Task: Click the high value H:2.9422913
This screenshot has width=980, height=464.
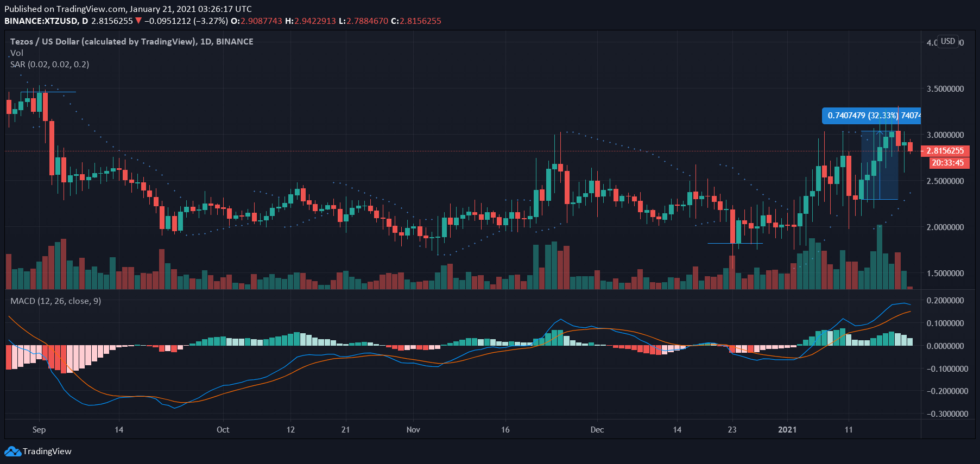Action: point(311,21)
